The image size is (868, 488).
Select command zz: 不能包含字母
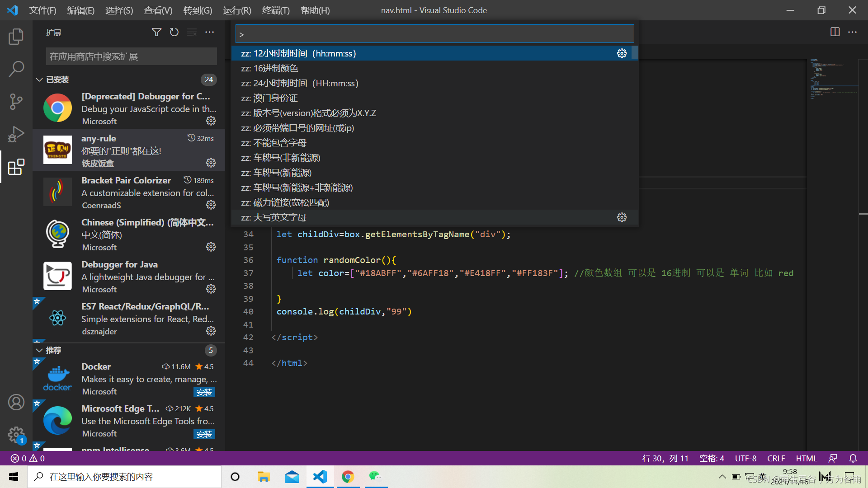tap(434, 143)
